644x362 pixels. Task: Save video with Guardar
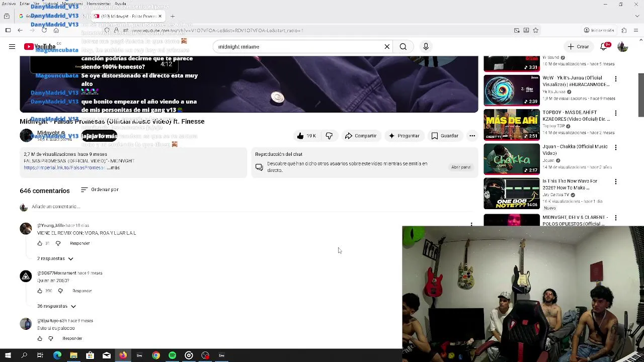[445, 136]
